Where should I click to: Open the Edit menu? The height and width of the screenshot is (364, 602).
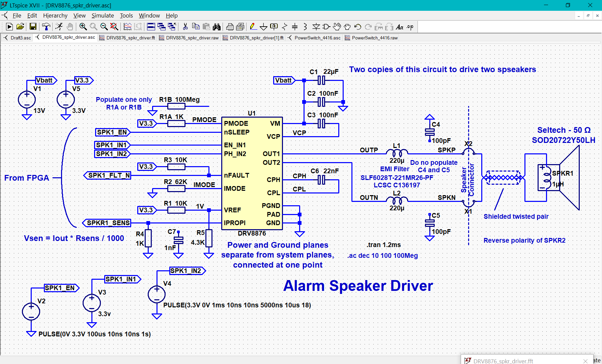click(x=32, y=16)
